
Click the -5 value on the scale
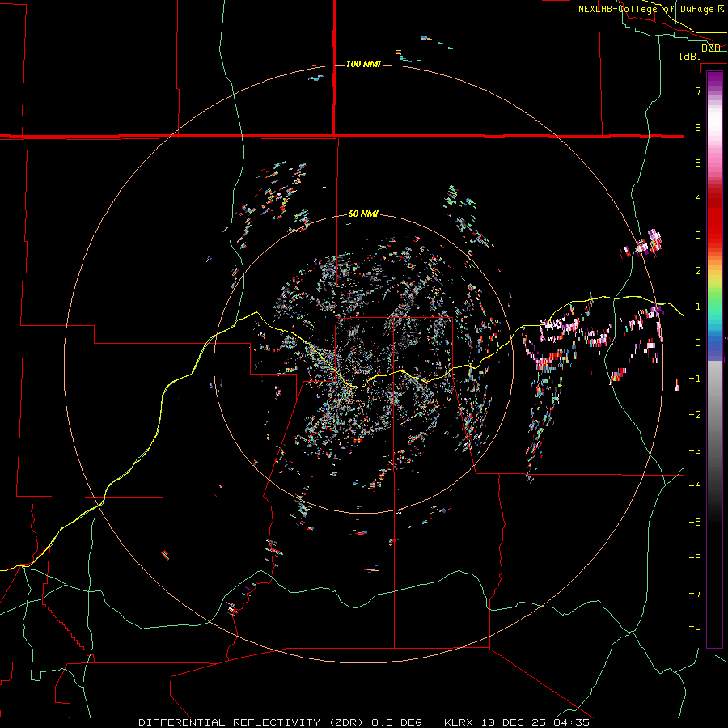(x=695, y=522)
